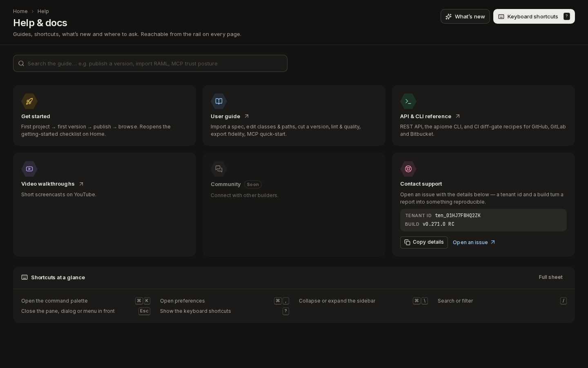Screen dimensions: 588x368
Task: Click the Show the keyboard shortcuts label
Action: click(x=196, y=311)
